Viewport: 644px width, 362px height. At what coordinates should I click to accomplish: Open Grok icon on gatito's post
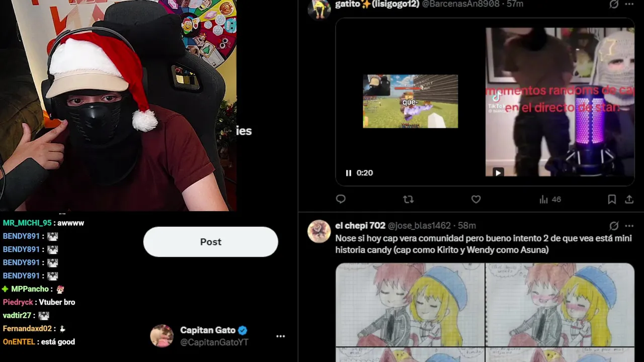click(614, 4)
